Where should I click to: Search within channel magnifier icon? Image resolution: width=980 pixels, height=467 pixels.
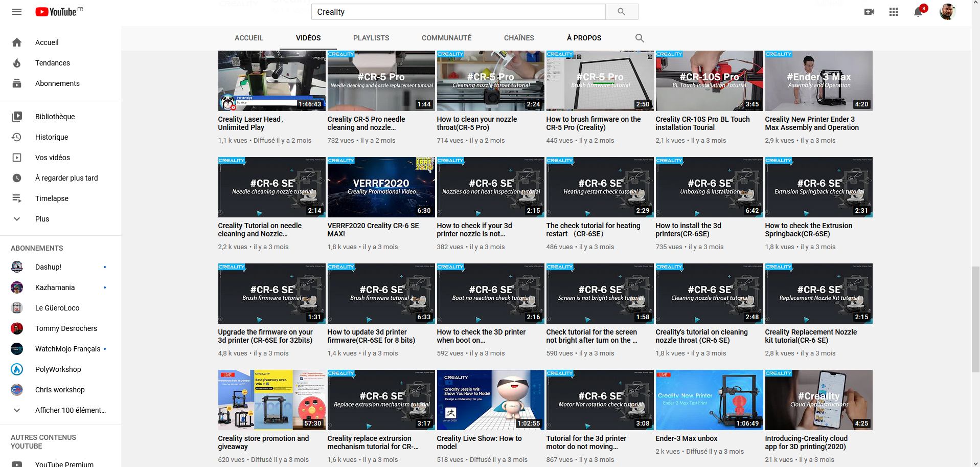tap(640, 38)
